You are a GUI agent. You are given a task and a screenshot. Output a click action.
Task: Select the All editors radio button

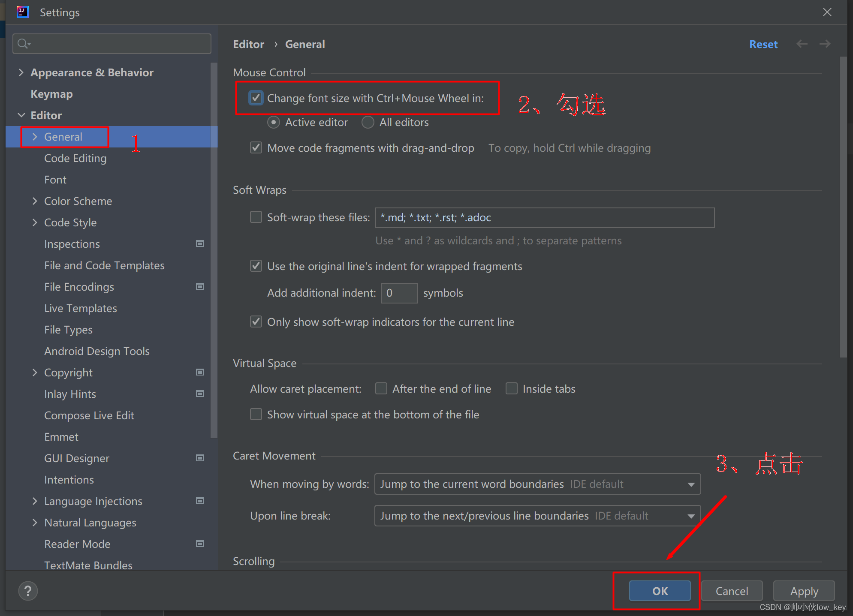368,123
